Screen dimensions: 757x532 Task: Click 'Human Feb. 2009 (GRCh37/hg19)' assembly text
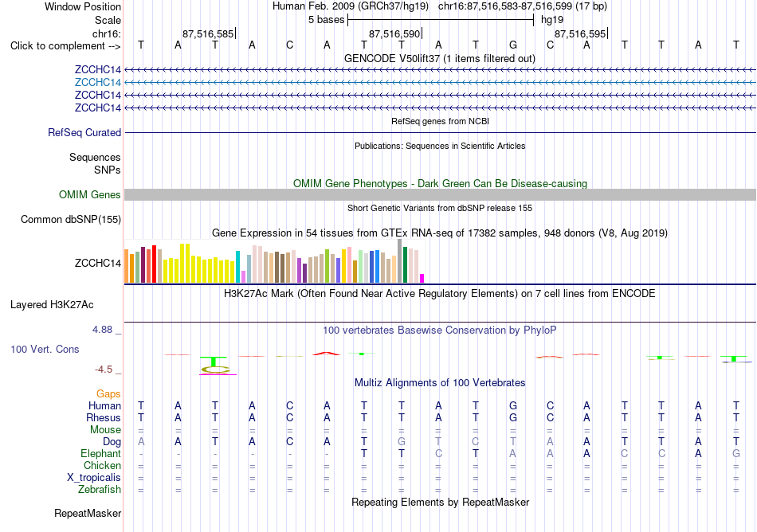coord(351,6)
